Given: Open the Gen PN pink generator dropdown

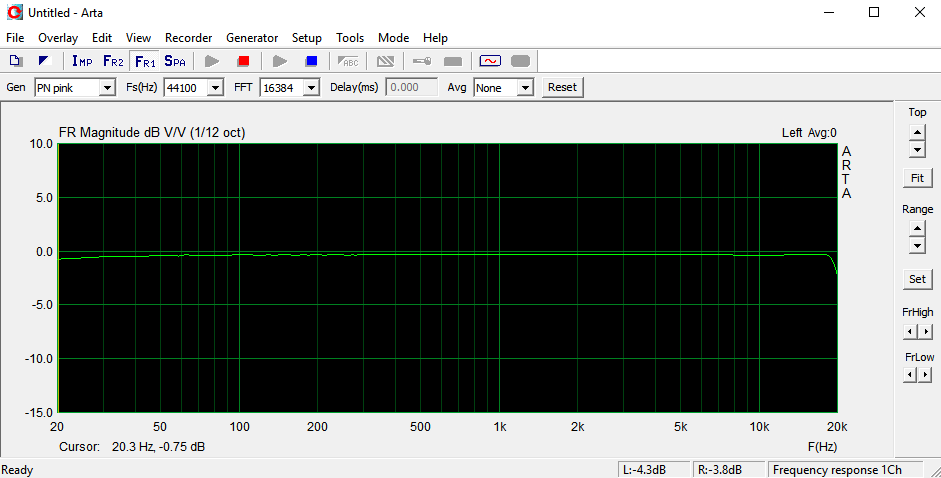Looking at the screenshot, I should [x=107, y=88].
